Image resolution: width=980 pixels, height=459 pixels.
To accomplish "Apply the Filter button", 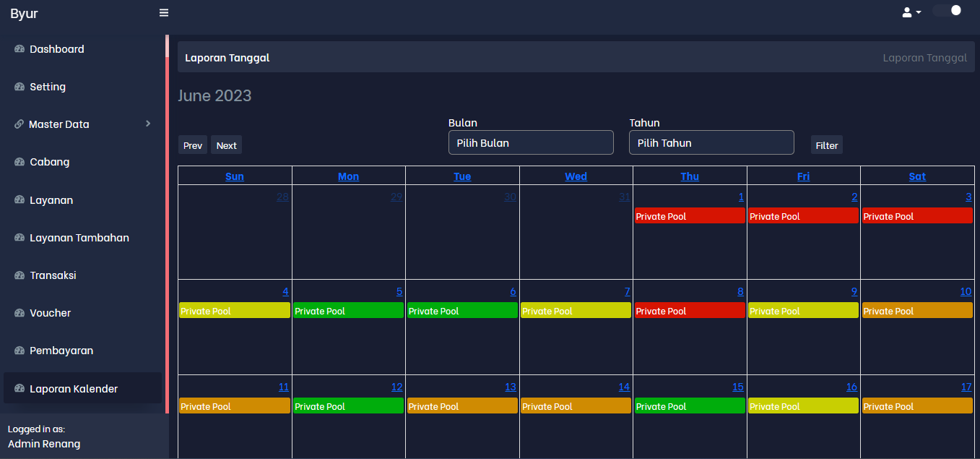I will tap(827, 145).
